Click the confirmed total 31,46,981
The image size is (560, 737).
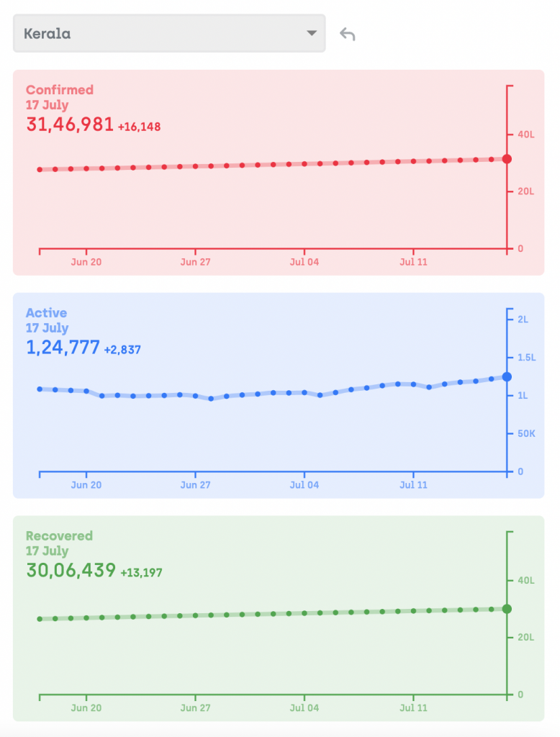click(70, 125)
